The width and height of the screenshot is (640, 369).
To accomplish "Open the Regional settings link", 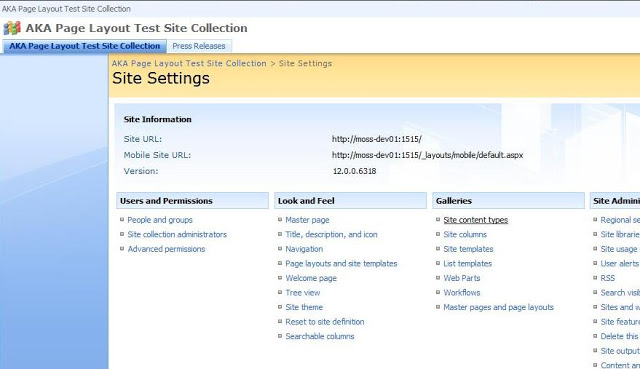I will click(x=620, y=220).
